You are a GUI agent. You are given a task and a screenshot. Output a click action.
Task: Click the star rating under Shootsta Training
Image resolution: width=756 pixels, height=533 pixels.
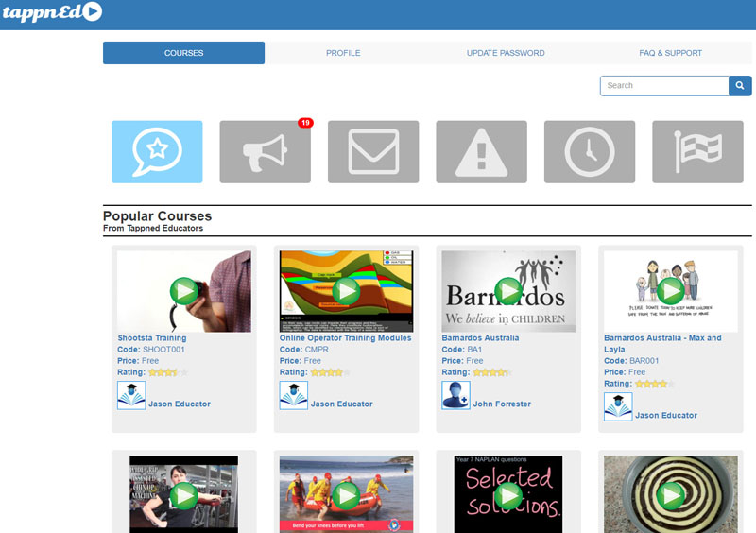[168, 372]
